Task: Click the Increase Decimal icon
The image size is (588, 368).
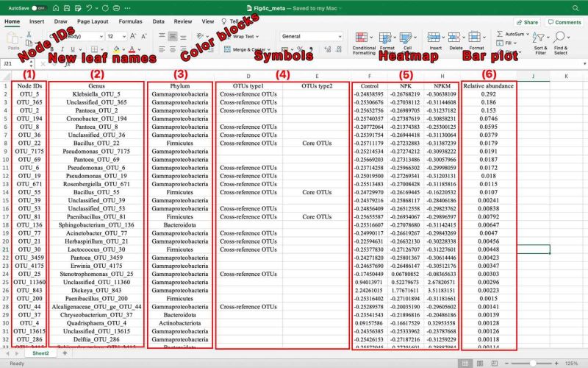Action: tap(327, 49)
